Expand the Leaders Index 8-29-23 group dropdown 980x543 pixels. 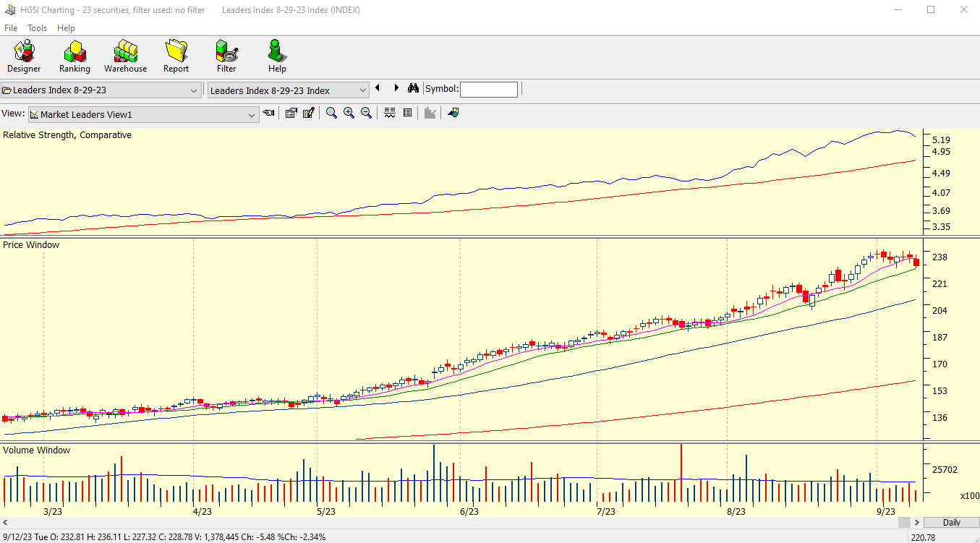pos(193,90)
